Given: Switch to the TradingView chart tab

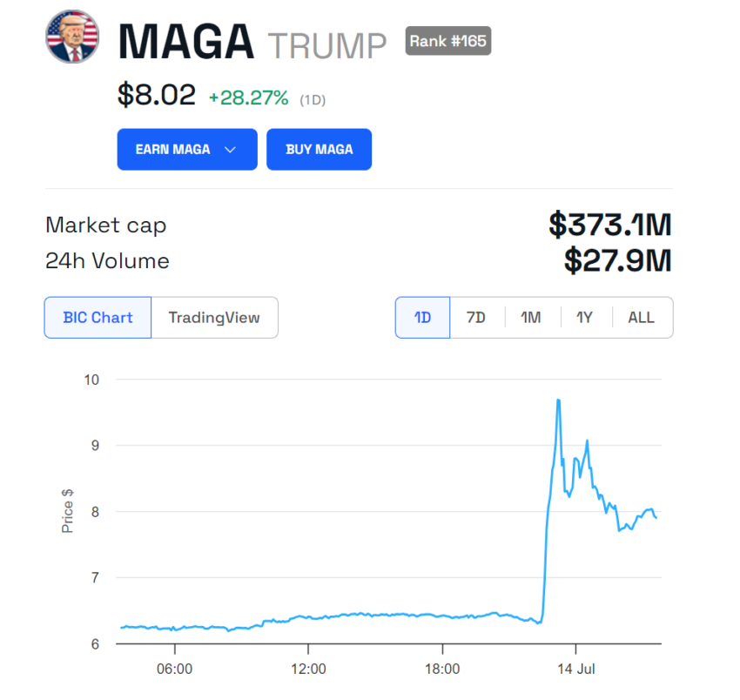Looking at the screenshot, I should [x=214, y=317].
